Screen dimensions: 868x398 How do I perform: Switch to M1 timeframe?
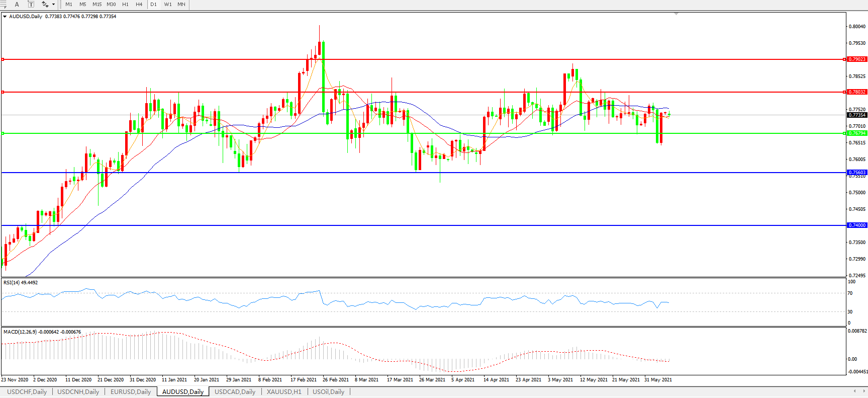point(69,4)
